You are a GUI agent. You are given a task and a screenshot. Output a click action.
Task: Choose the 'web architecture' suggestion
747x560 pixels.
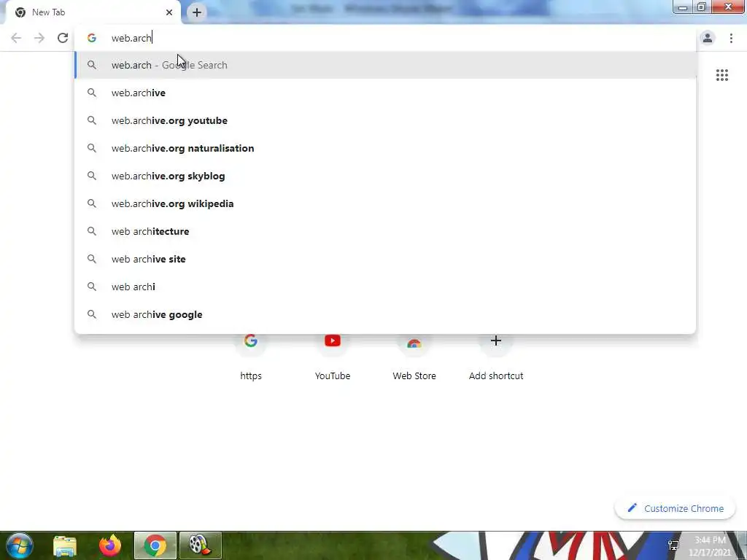[x=385, y=231]
